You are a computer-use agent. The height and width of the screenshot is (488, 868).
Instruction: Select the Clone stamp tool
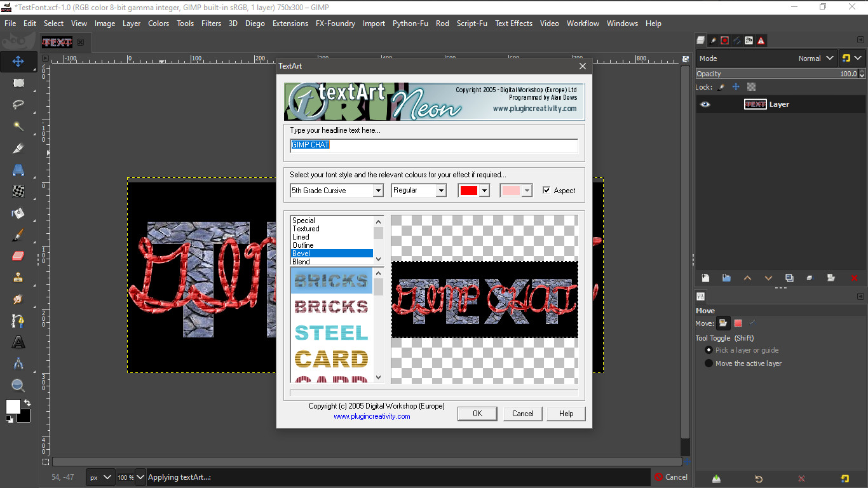(18, 278)
